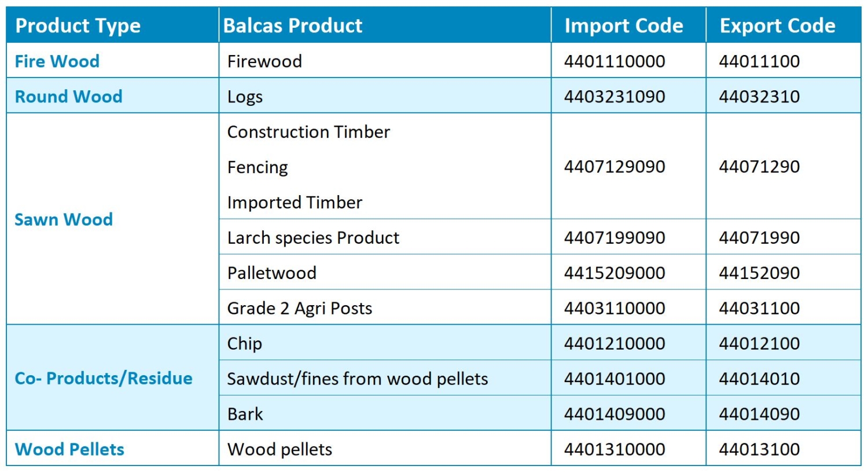Select the Grade 2 Agri Posts cell
The height and width of the screenshot is (473, 868).
[x=299, y=309]
